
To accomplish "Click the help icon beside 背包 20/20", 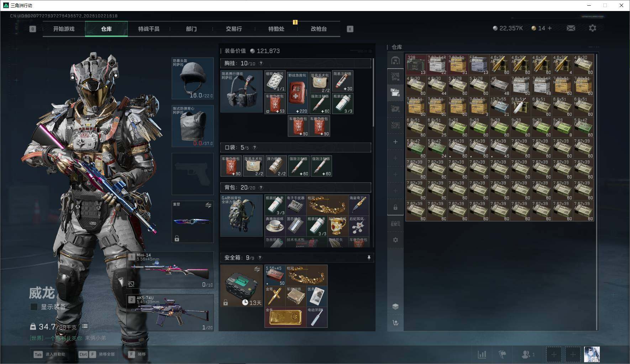I will point(261,187).
